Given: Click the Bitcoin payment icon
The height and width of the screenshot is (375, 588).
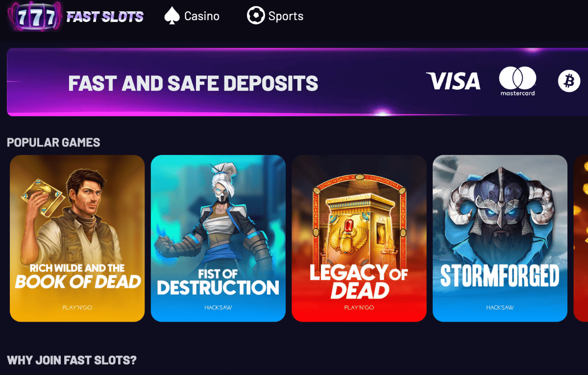Looking at the screenshot, I should (569, 81).
